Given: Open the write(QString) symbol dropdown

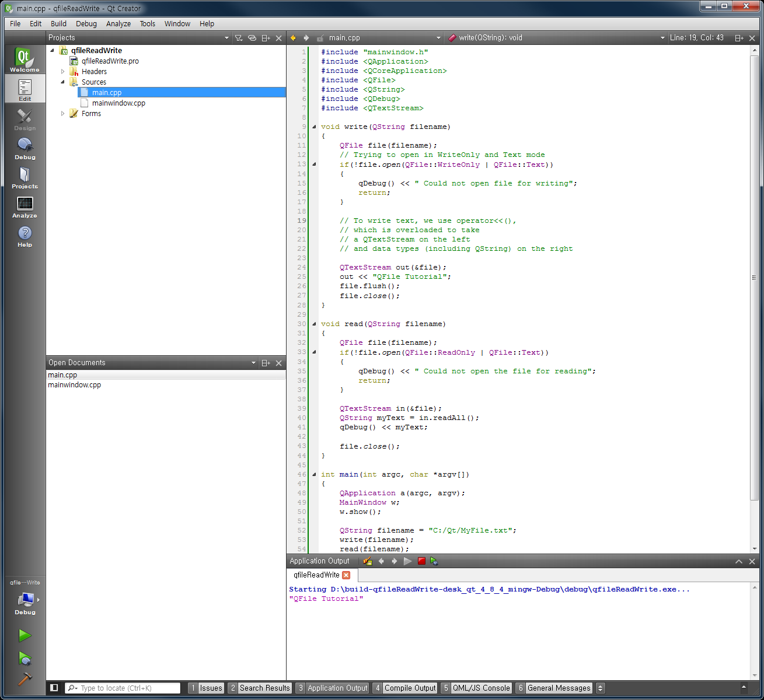Looking at the screenshot, I should (x=662, y=38).
